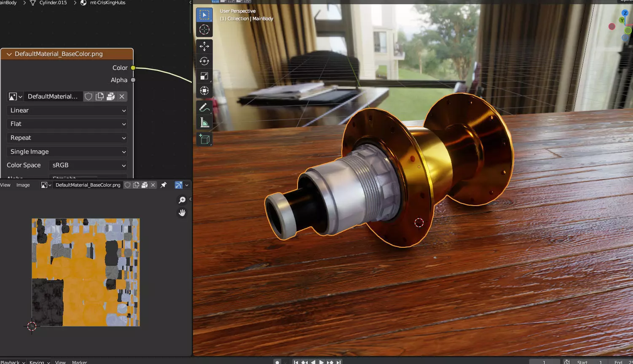Click the Alpha output socket
The image size is (633, 364).
point(133,80)
